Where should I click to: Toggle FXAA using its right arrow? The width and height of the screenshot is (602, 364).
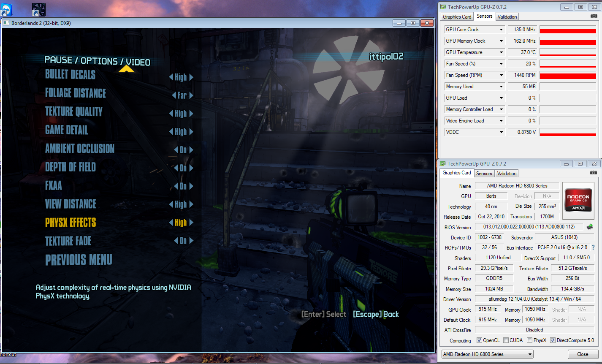click(191, 186)
